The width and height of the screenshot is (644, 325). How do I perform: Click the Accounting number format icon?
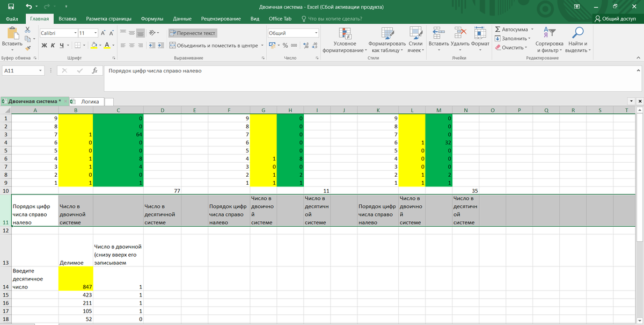[x=273, y=45]
